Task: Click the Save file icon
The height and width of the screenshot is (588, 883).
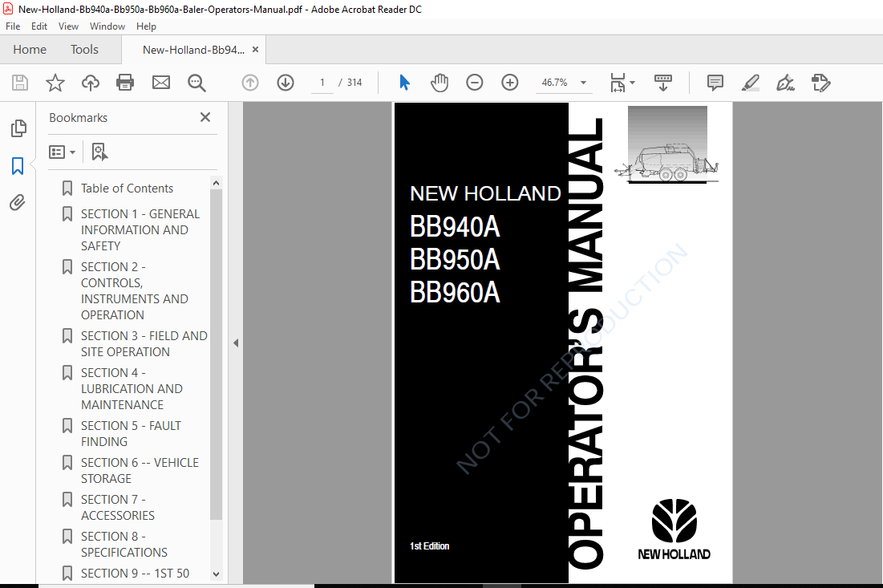Action: tap(20, 83)
